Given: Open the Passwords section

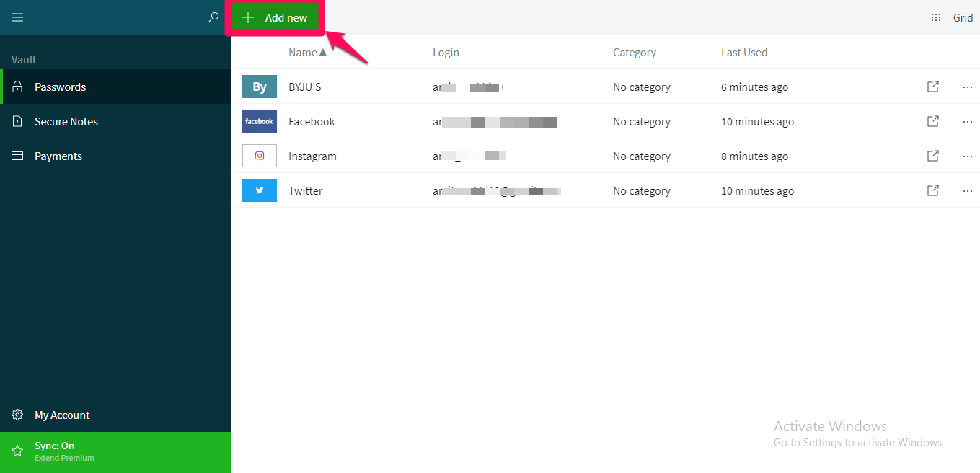Looking at the screenshot, I should point(115,87).
